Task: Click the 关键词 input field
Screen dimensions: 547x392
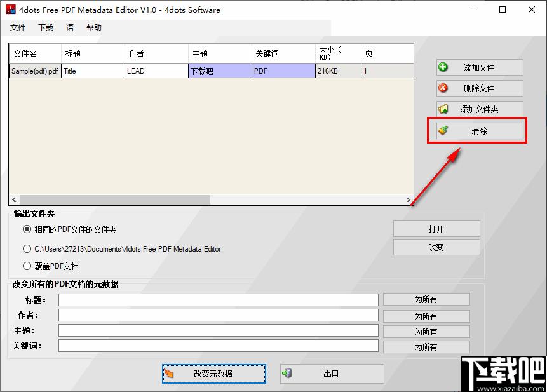Action: [x=219, y=346]
